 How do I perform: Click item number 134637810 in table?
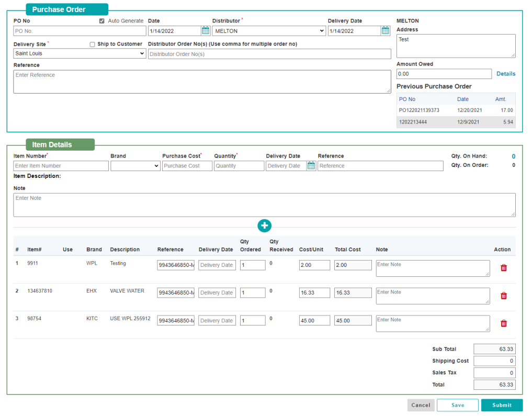40,291
